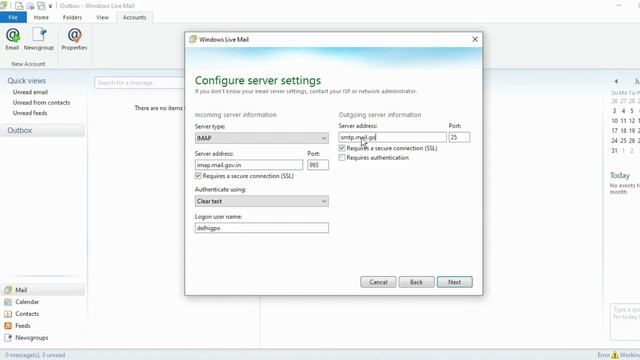This screenshot has height=360, width=640.
Task: Click the Email new account icon
Action: click(x=12, y=39)
